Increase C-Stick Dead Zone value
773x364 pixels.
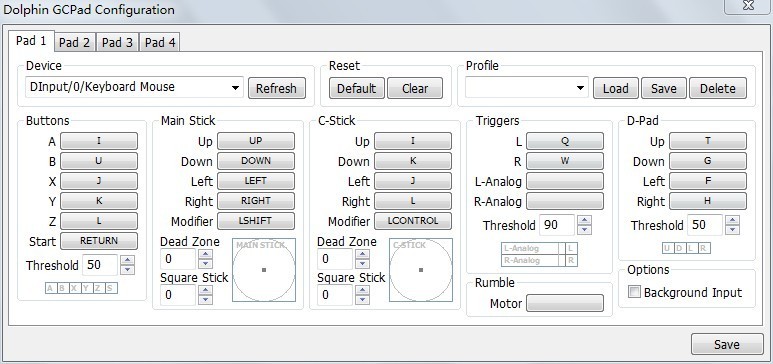(x=362, y=254)
